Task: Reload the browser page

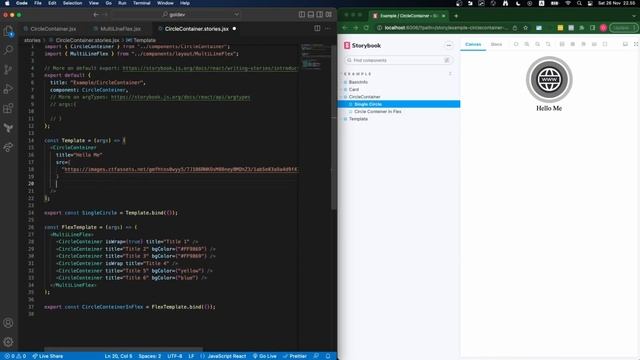Action: (366, 28)
